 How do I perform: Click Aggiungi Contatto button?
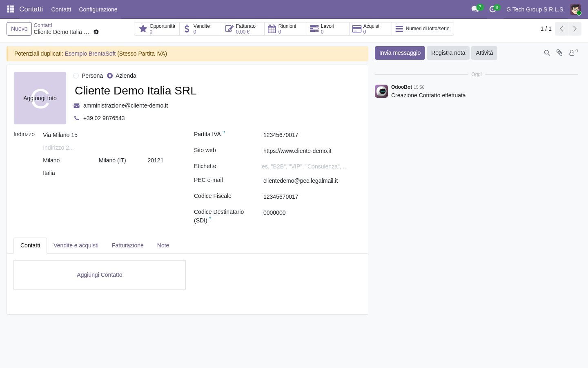(100, 275)
